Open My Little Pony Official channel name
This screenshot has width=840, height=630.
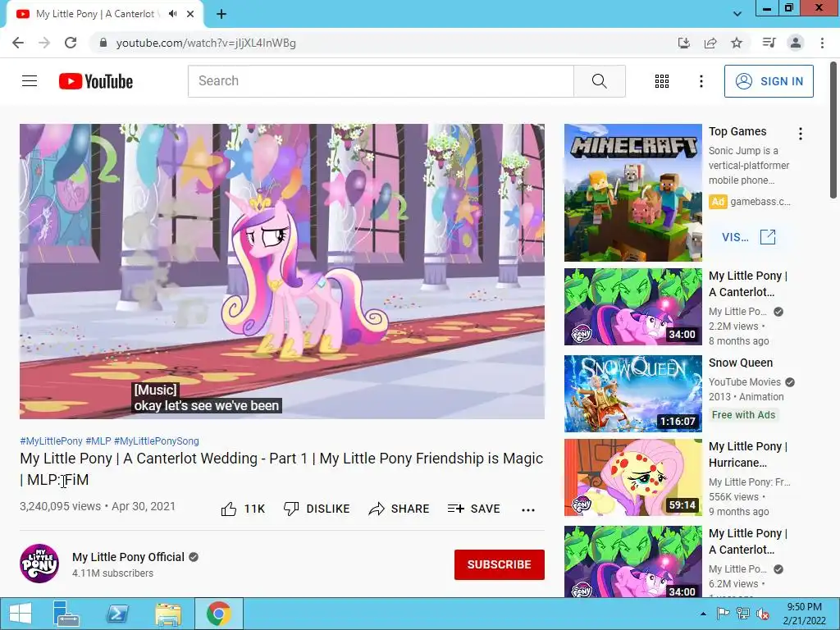128,557
